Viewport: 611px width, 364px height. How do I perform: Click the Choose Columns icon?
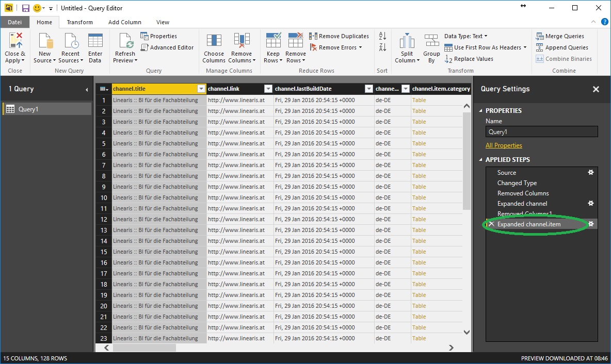click(214, 41)
